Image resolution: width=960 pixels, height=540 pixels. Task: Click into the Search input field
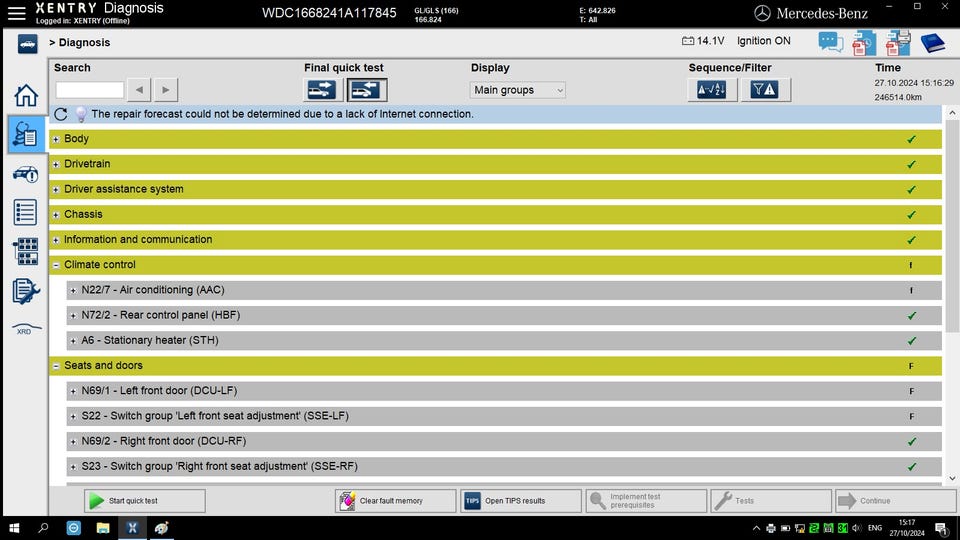pyautogui.click(x=89, y=90)
